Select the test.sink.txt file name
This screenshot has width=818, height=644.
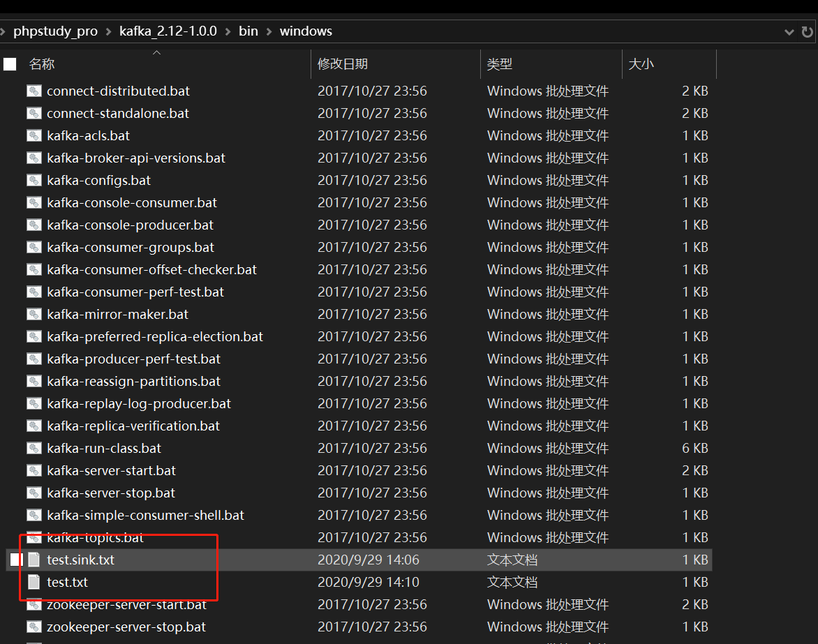click(80, 560)
